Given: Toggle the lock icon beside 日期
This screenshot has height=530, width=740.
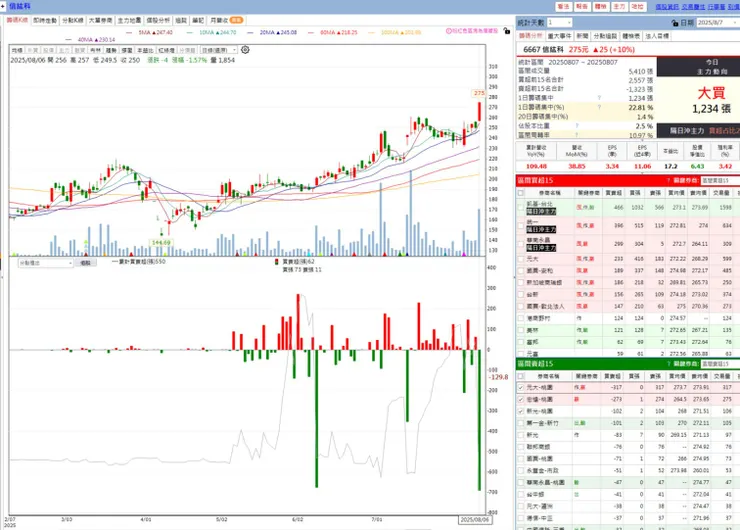Looking at the screenshot, I should pyautogui.click(x=675, y=23).
